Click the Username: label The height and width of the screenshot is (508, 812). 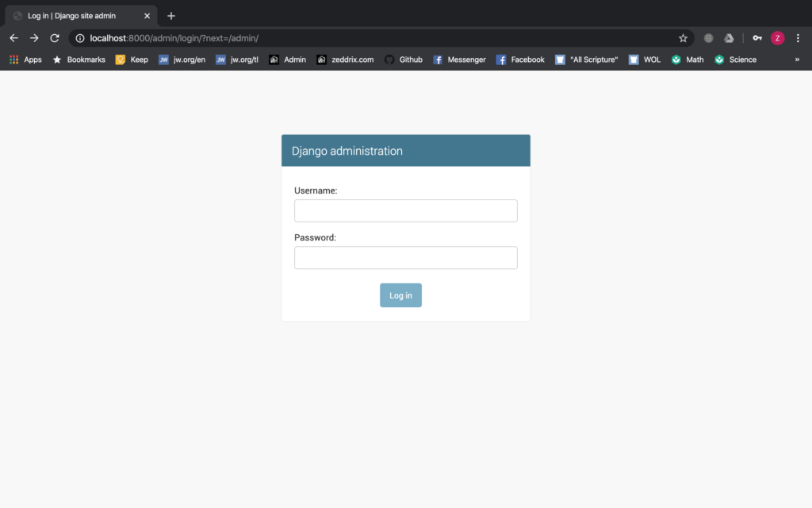[x=316, y=190]
